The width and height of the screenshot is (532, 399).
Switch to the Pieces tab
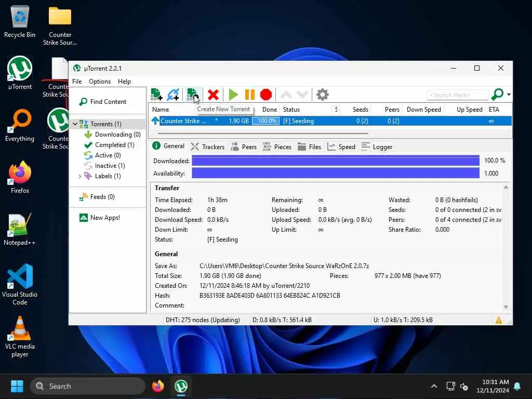click(277, 147)
